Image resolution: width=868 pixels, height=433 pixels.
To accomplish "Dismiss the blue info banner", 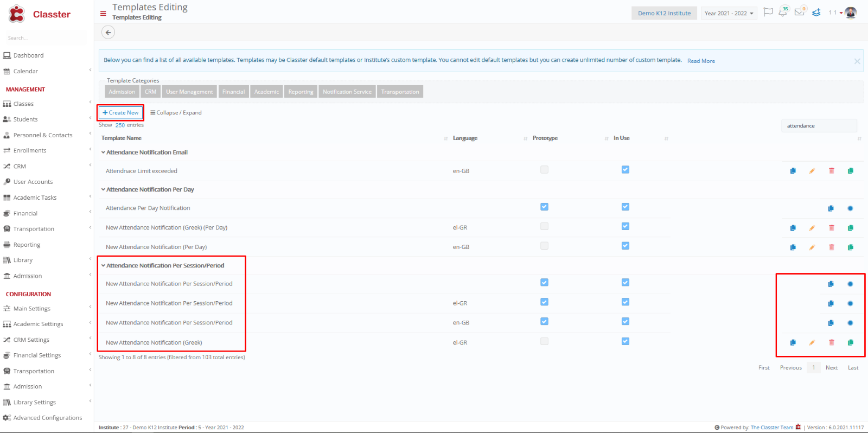I will coord(857,61).
